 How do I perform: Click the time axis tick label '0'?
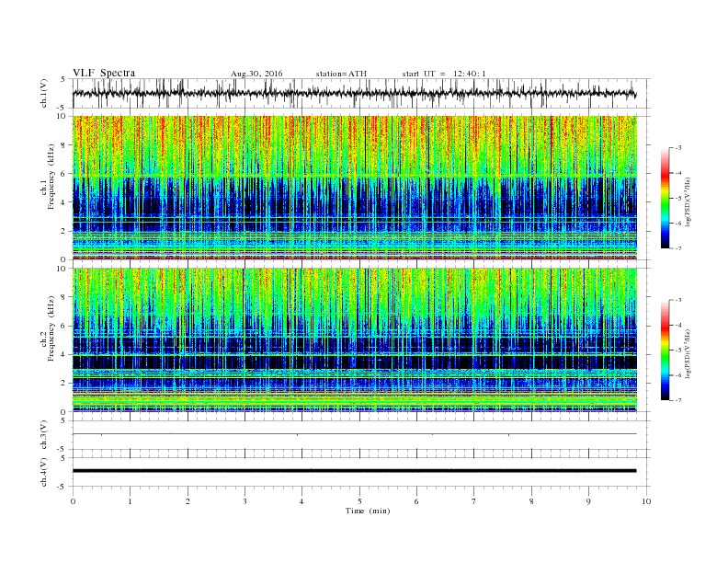73,501
